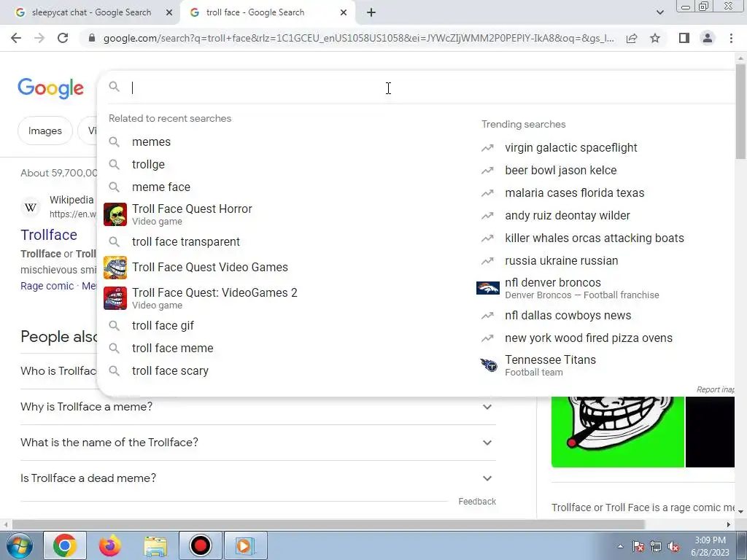
Task: Open trending 'beer bowl jason kelce'
Action: tap(561, 171)
